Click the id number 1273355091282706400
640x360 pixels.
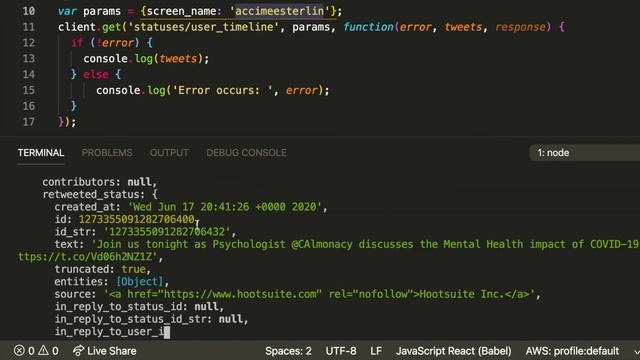click(x=137, y=219)
